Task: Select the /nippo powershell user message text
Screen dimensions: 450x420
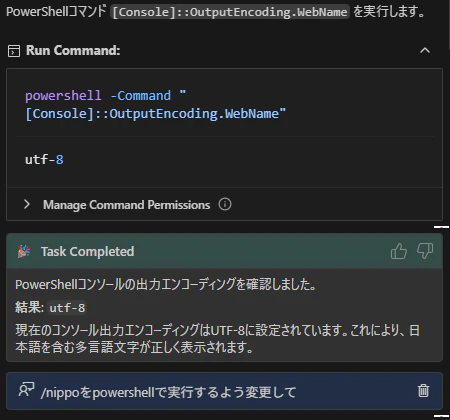Action: 168,392
